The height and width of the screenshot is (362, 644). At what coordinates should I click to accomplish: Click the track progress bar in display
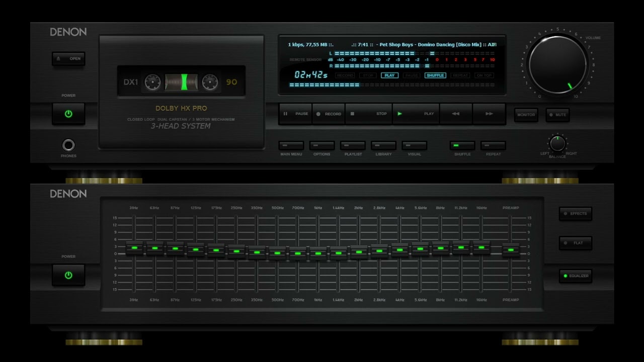pos(392,85)
